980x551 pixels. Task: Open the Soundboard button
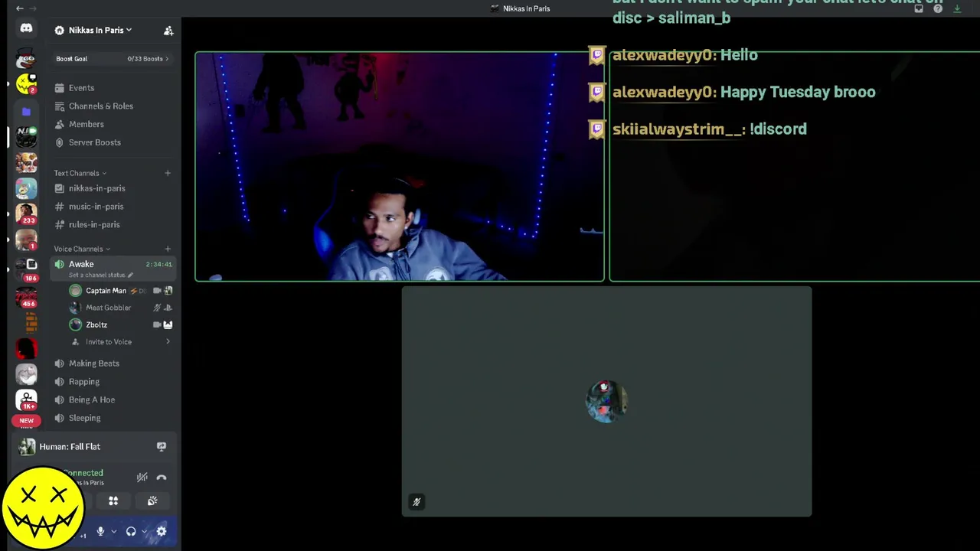click(152, 501)
